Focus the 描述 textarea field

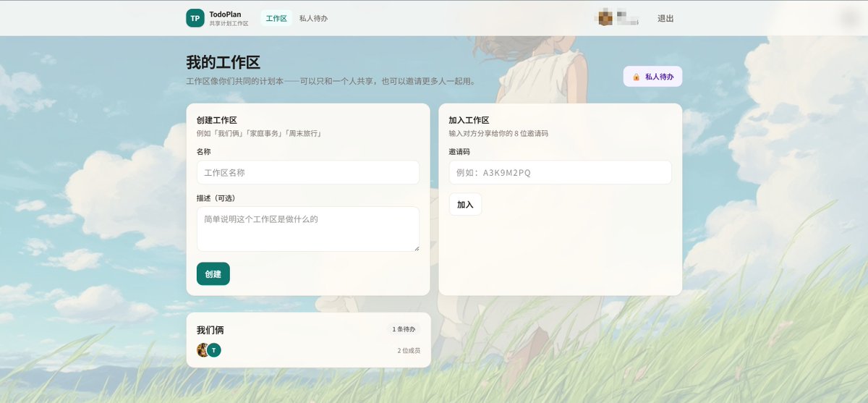(308, 229)
